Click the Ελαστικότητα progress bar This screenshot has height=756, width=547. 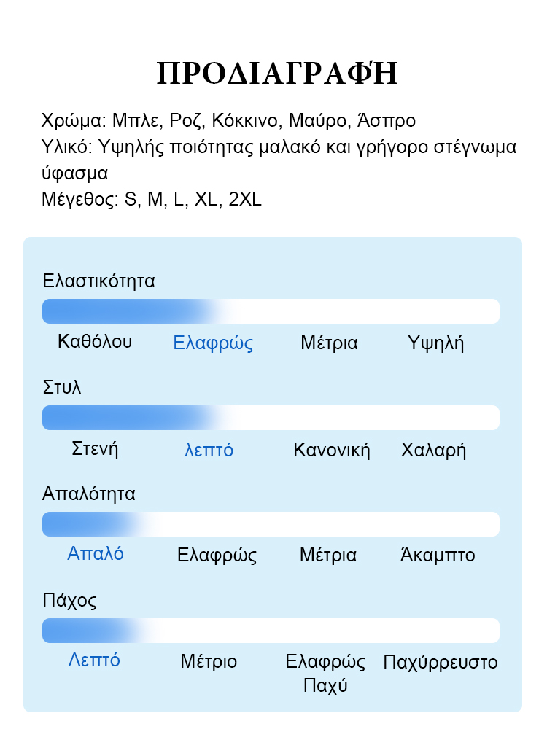271,311
